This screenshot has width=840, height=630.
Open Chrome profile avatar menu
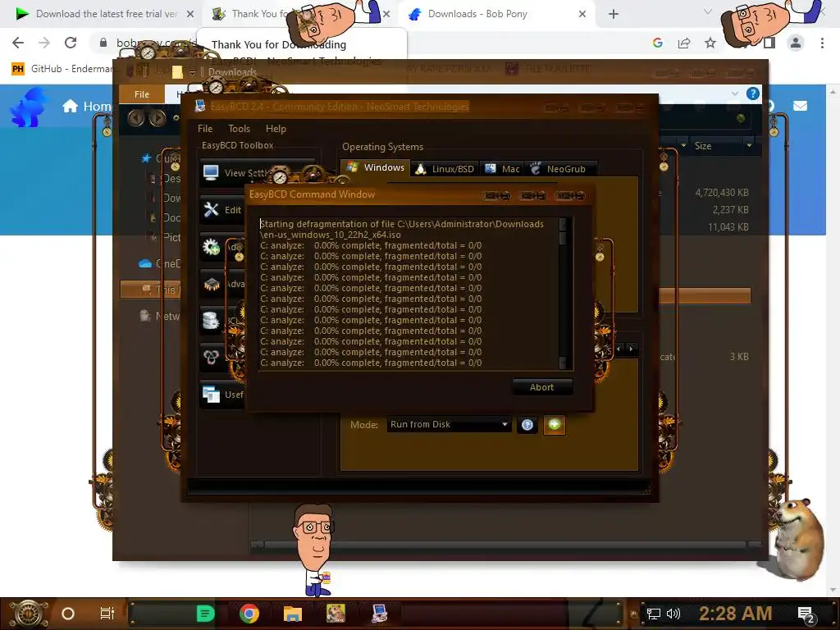click(796, 43)
